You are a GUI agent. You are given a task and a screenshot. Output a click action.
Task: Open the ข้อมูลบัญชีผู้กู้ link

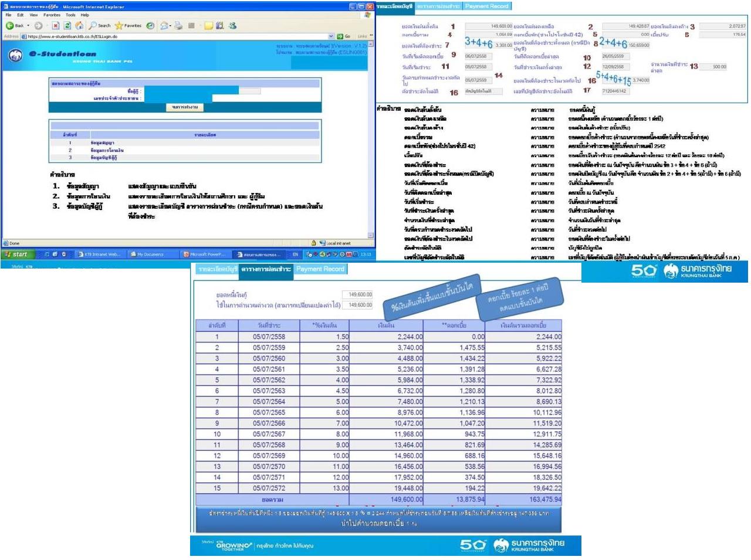point(104,158)
